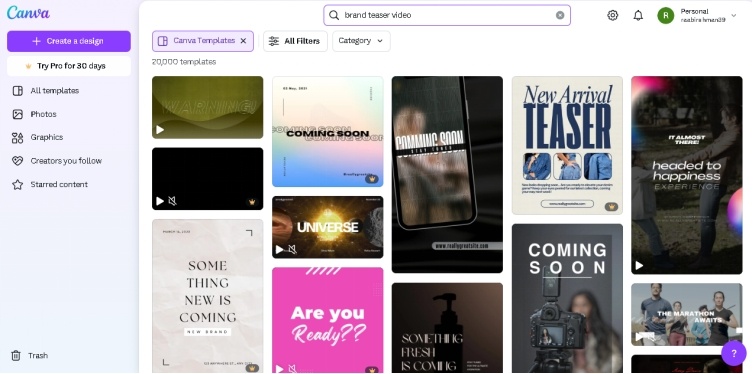Click the Canva Templates filter chip

pyautogui.click(x=203, y=41)
